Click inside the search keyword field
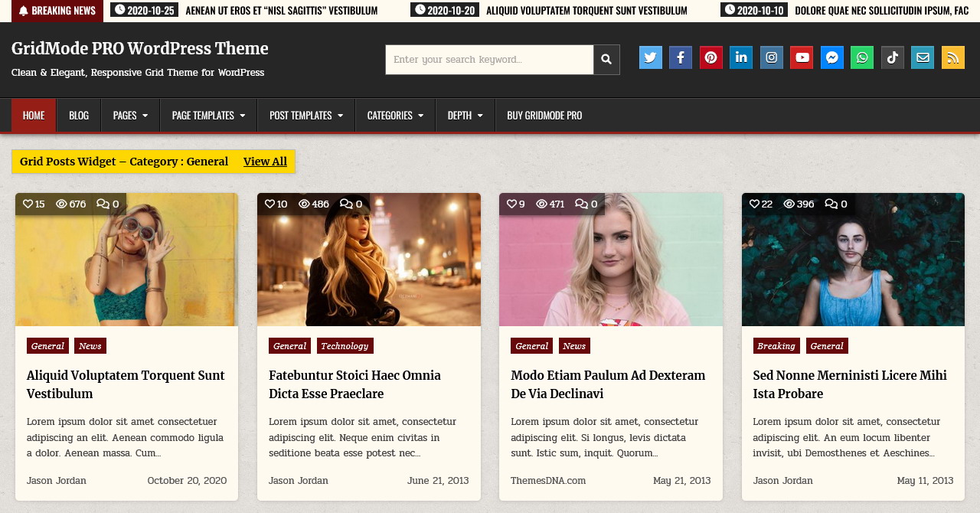The height and width of the screenshot is (513, 980). 489,60
